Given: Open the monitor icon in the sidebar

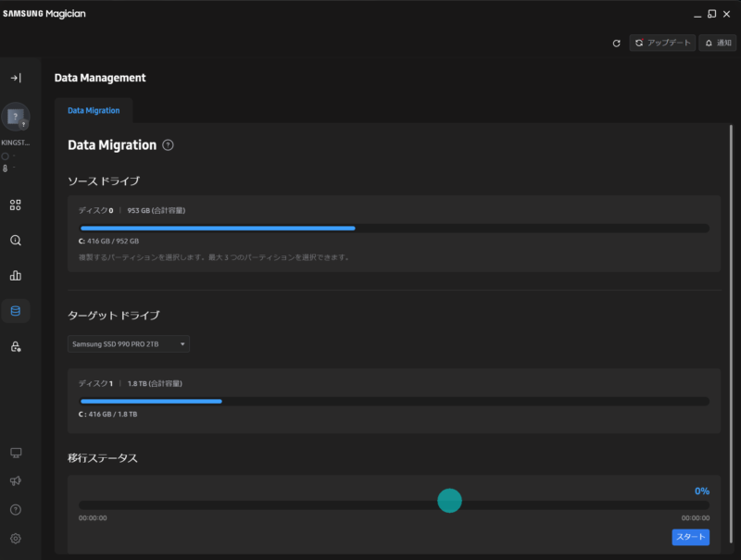Looking at the screenshot, I should click(16, 453).
